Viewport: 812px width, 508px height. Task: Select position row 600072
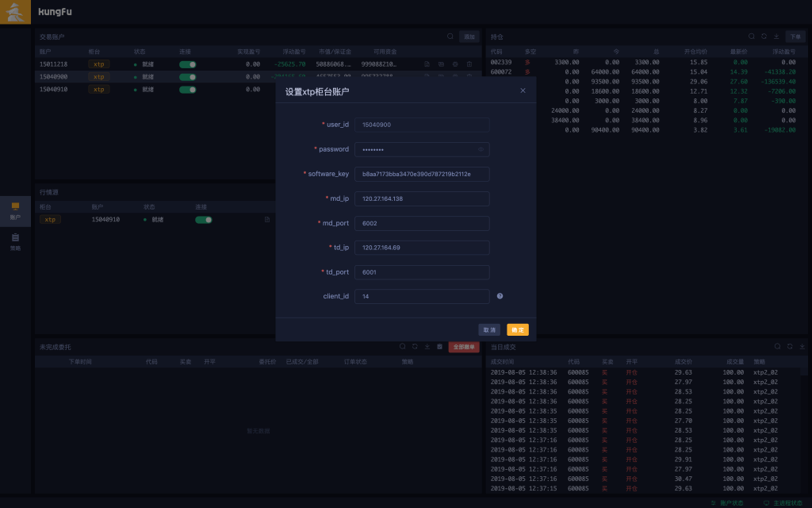pyautogui.click(x=646, y=72)
